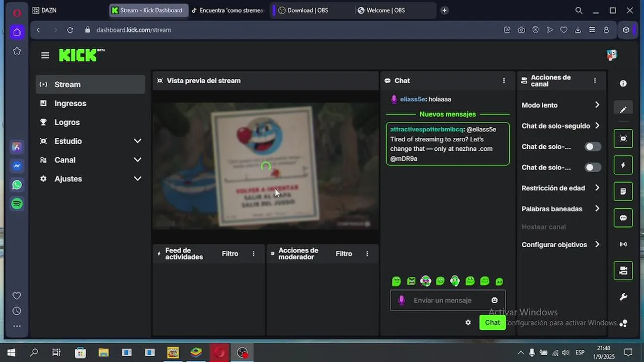Open Filtro in Acciones de moderador
The height and width of the screenshot is (362, 644).
[x=344, y=254]
